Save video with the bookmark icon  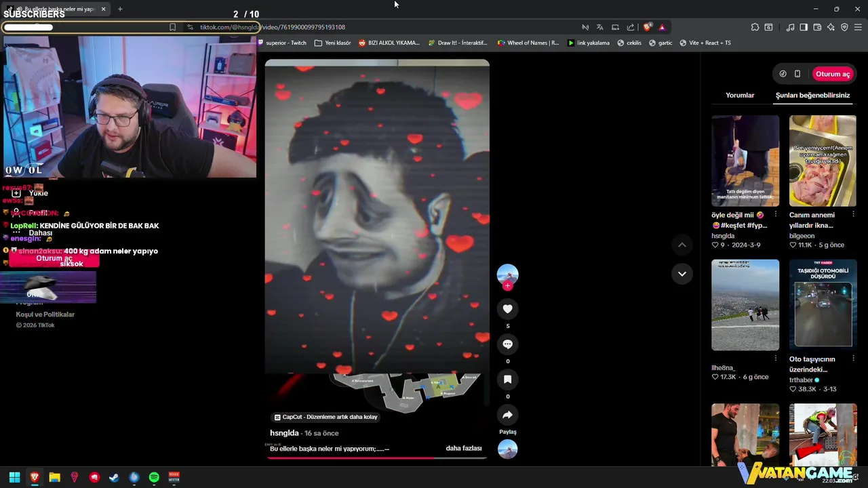507,380
